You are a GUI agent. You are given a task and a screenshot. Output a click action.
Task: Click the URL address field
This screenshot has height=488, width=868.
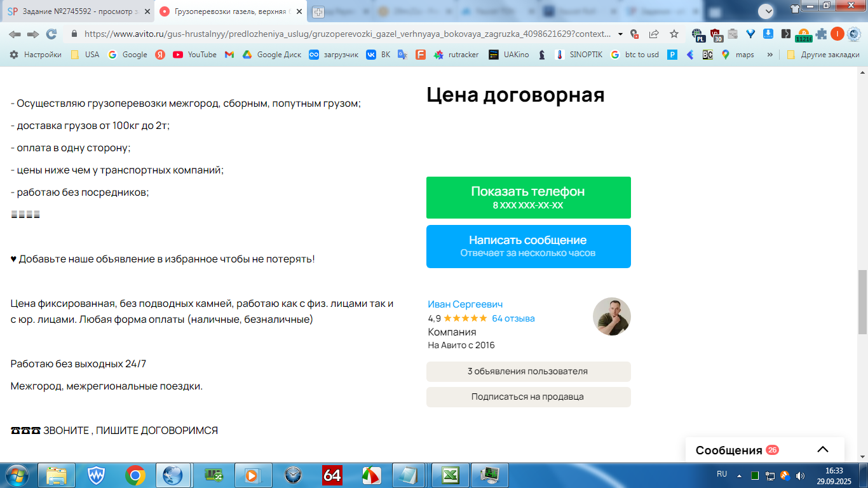[x=348, y=34]
